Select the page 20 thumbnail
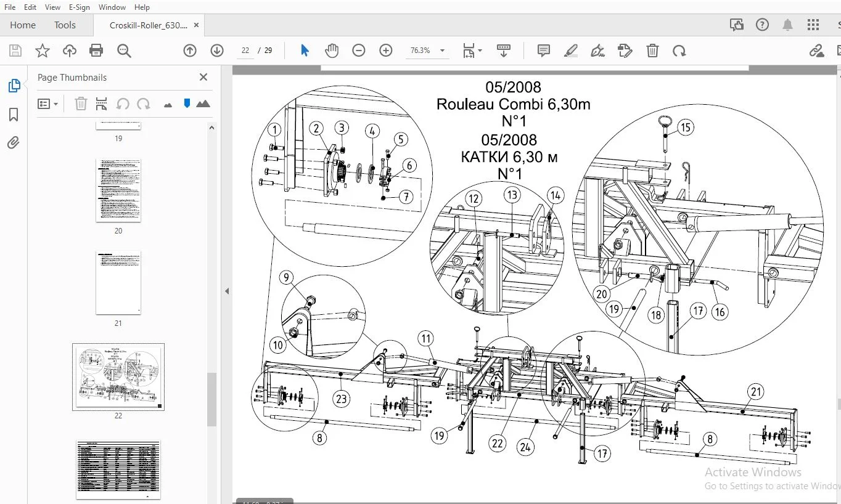The height and width of the screenshot is (504, 841). click(x=118, y=190)
